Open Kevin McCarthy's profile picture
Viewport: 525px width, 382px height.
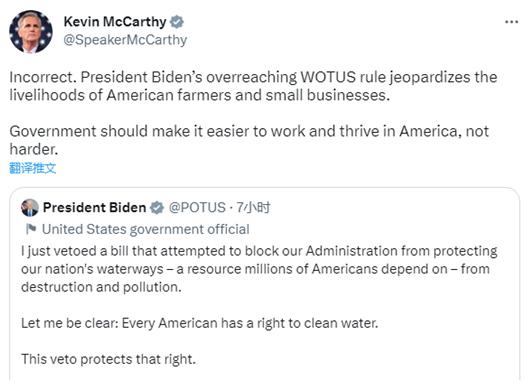31,31
